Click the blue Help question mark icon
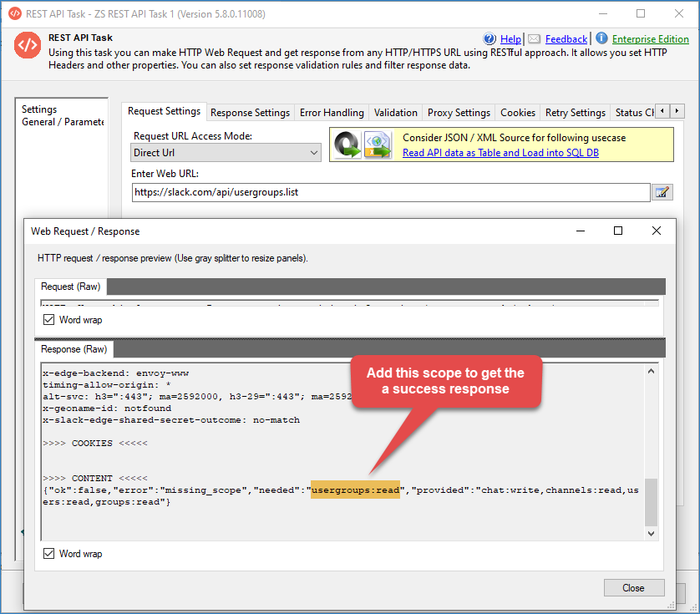 (x=490, y=39)
